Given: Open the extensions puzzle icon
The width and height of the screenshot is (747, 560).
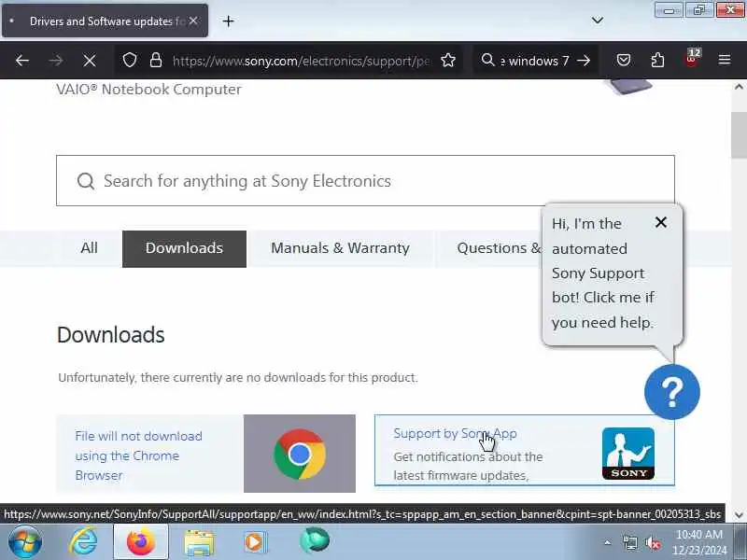Looking at the screenshot, I should point(657,61).
